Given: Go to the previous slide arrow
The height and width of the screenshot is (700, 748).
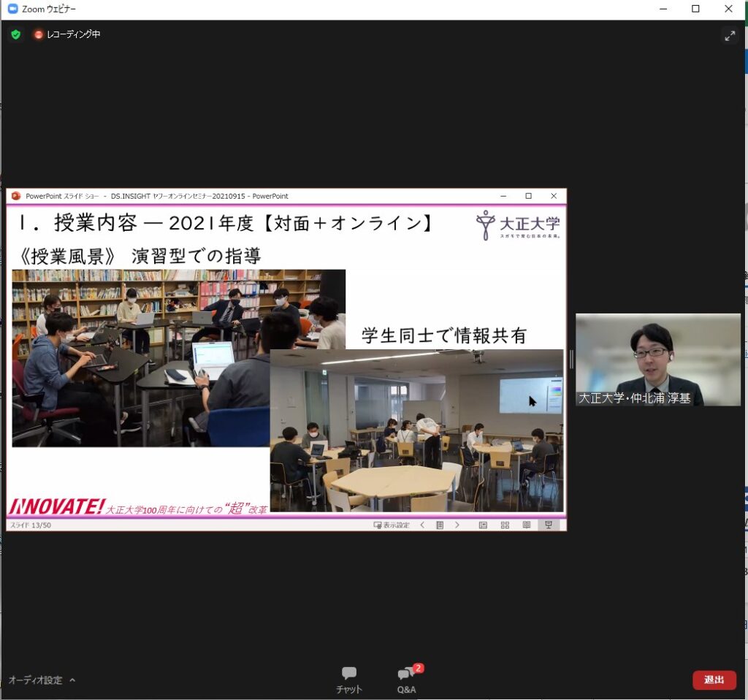Looking at the screenshot, I should (x=422, y=525).
